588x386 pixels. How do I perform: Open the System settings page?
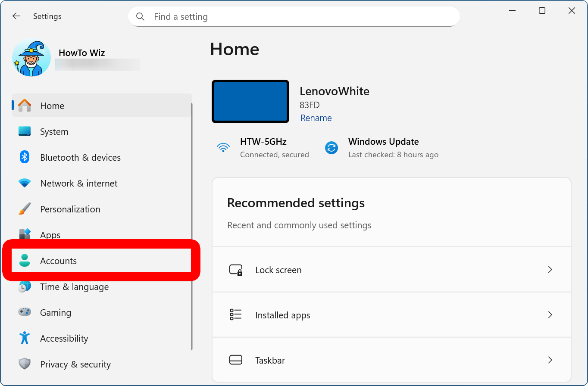click(x=54, y=132)
